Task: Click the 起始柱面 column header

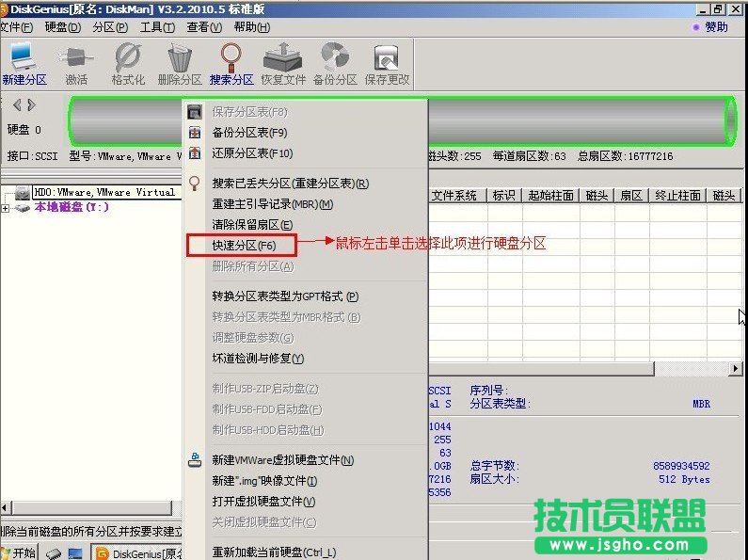Action: coord(551,196)
